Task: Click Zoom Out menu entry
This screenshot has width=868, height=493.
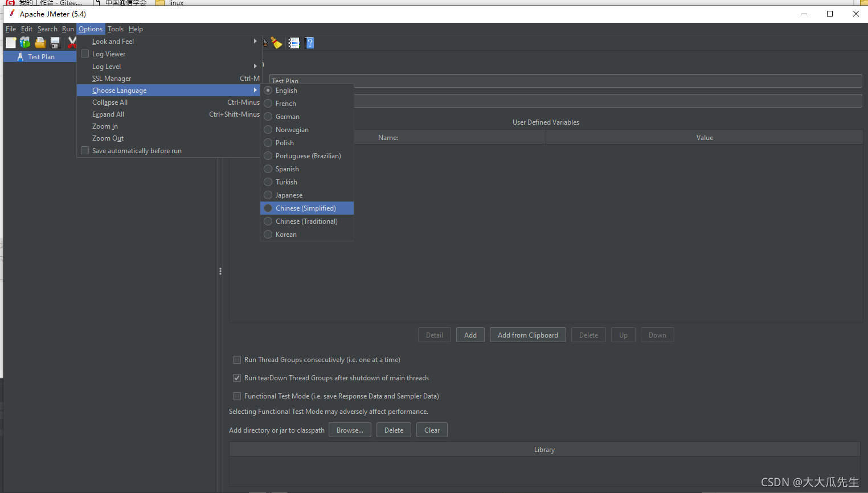Action: tap(169, 138)
